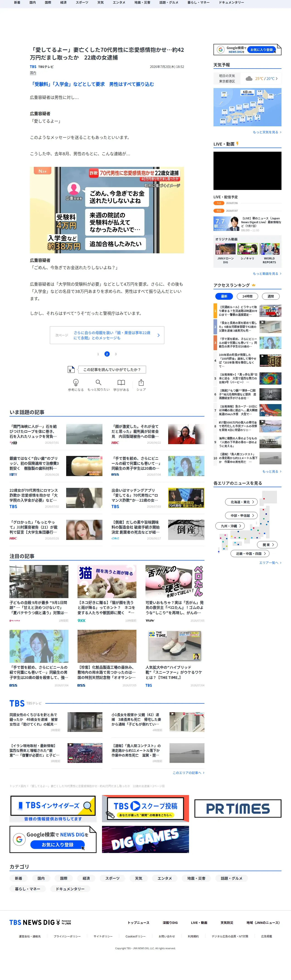The image size is (291, 980).
Task: Share the article with the シェア icon
Action: [141, 382]
